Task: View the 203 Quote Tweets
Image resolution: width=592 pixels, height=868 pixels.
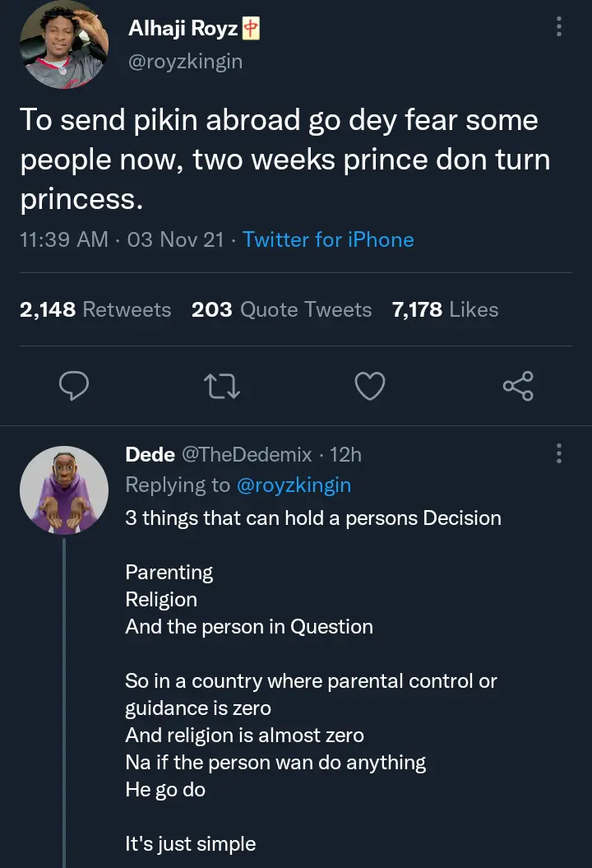Action: click(281, 309)
